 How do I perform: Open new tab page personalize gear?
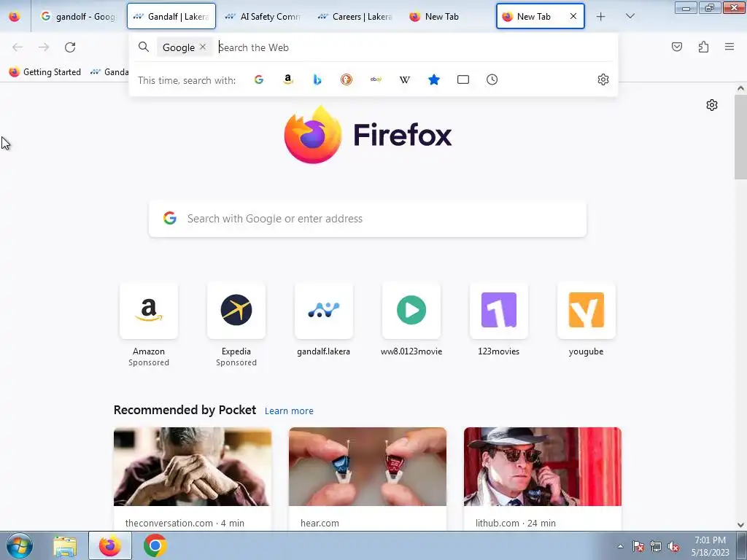coord(712,105)
